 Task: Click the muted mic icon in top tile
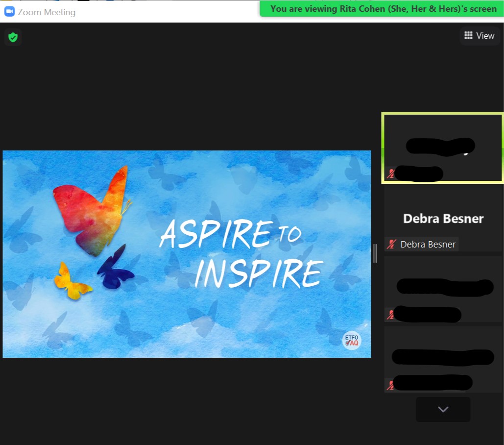(x=390, y=174)
